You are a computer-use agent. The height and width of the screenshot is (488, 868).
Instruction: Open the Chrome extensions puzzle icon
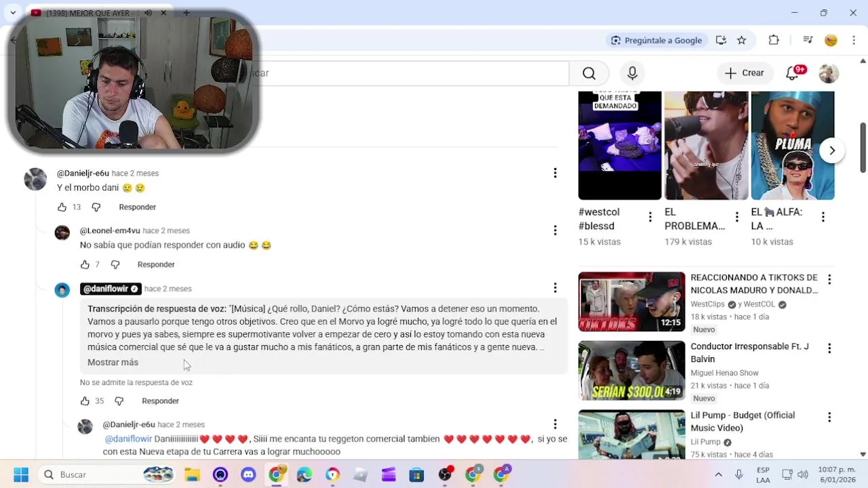(774, 40)
